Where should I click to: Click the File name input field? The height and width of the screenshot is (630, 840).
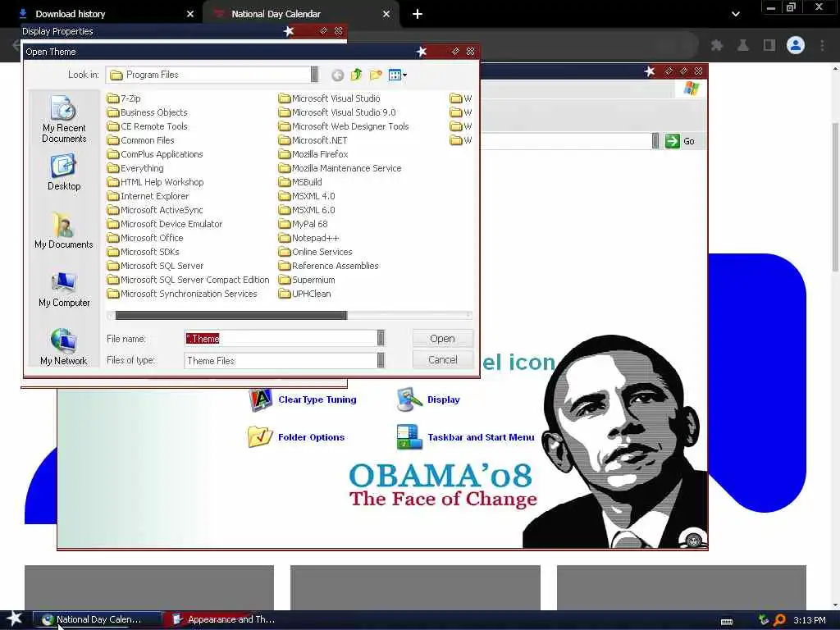pos(281,338)
